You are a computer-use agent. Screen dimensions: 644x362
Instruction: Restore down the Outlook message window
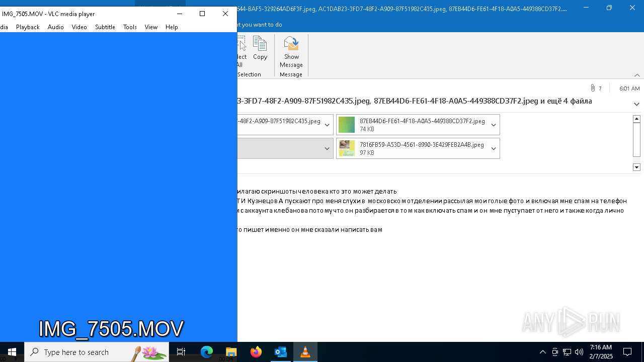point(609,8)
